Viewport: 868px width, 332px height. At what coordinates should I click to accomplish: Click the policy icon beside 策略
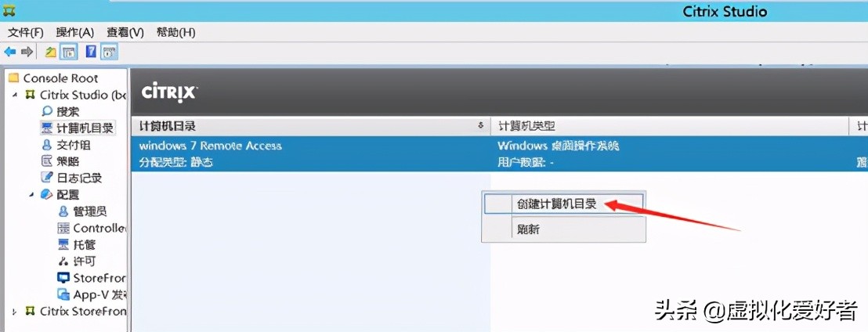tap(47, 161)
